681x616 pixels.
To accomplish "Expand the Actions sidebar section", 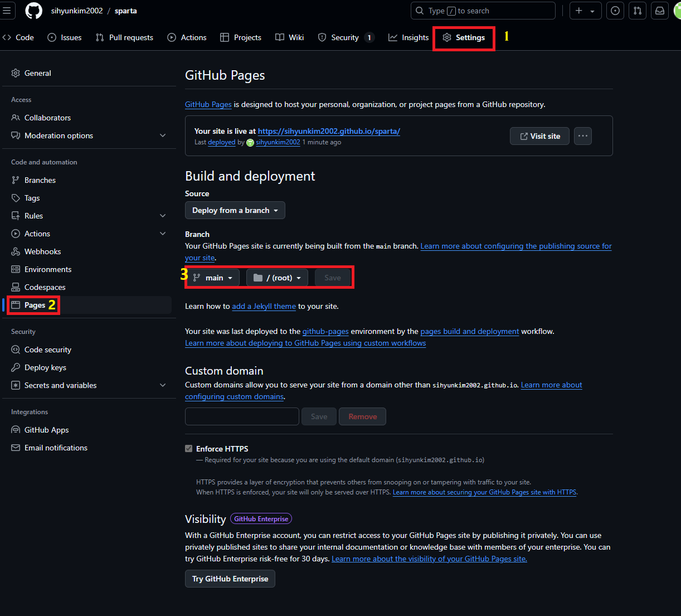I will click(89, 234).
